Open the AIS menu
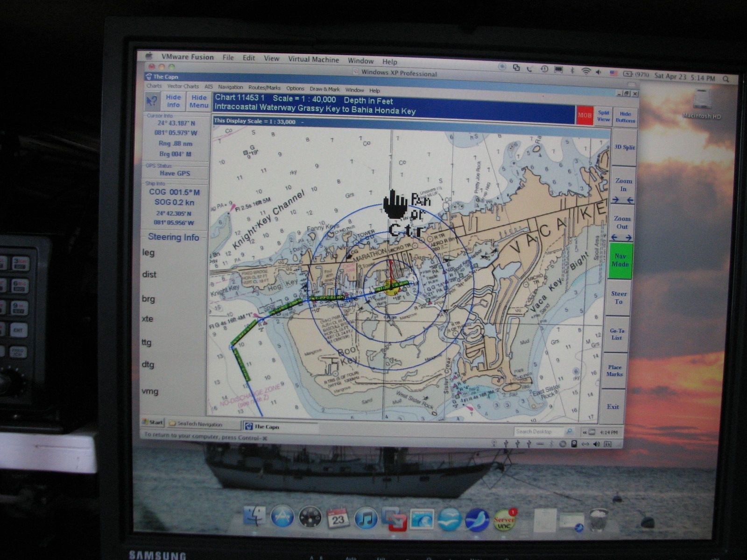 click(209, 87)
